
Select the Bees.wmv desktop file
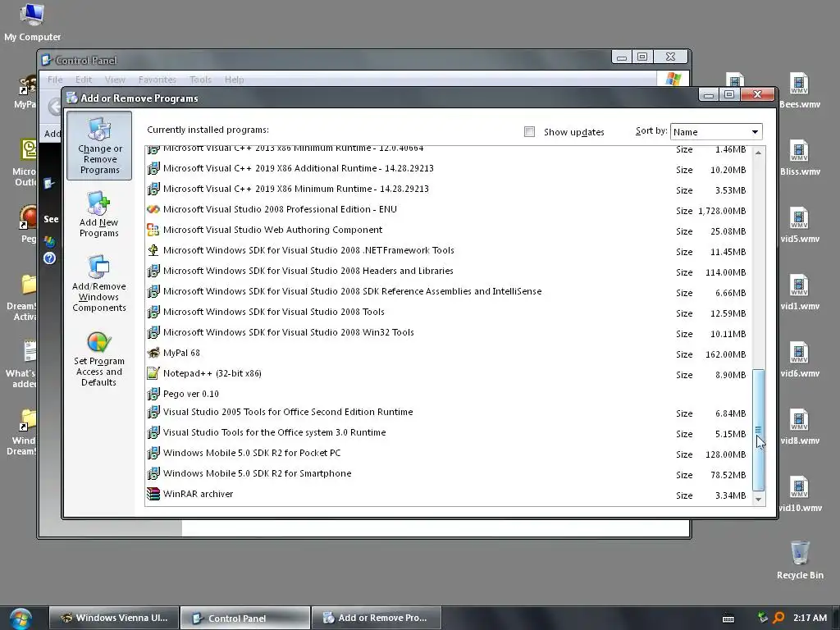(799, 90)
